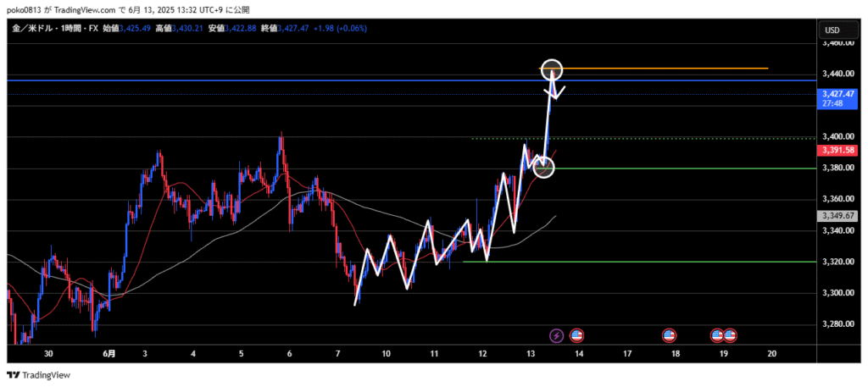Click the TradingView logo at bottom left
868x387 pixels.
coord(39,375)
